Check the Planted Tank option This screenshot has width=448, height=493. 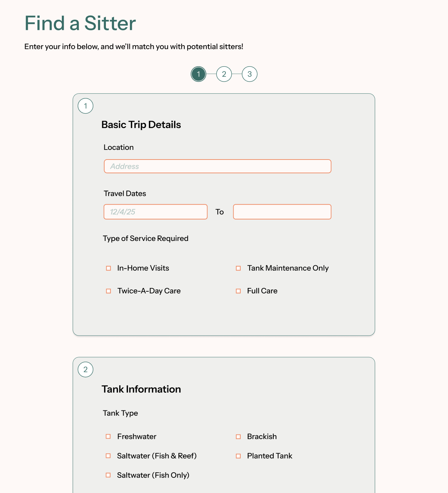(238, 456)
